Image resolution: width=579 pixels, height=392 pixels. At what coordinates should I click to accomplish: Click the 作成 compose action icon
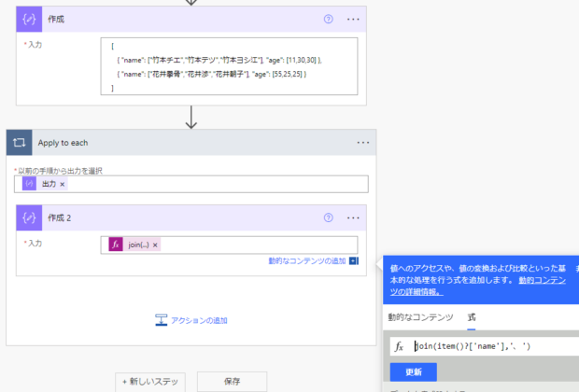[29, 20]
